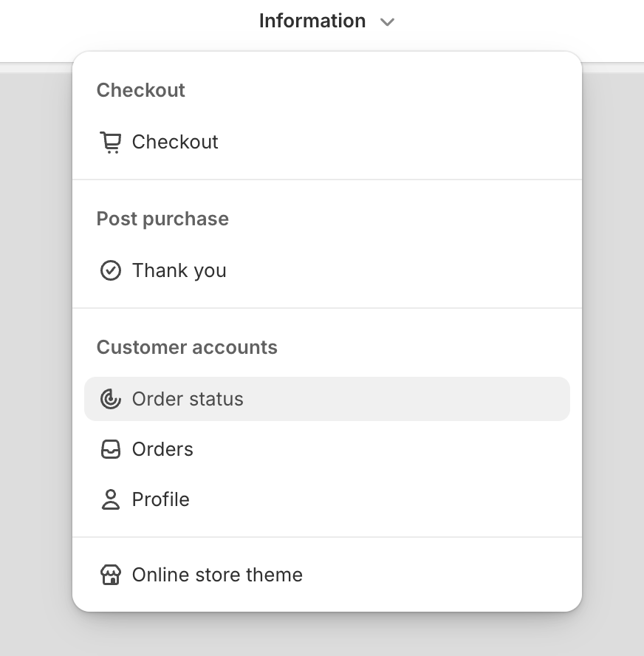The image size is (644, 656).
Task: Click the shopping cart icon beside Checkout
Action: point(110,143)
